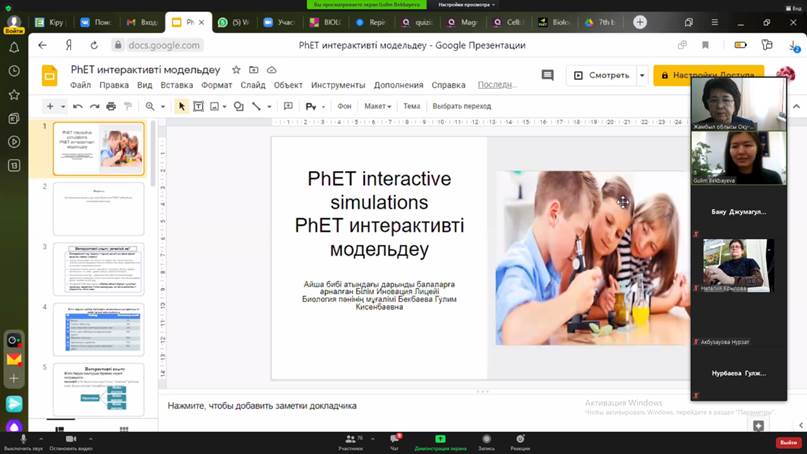The image size is (807, 454).
Task: Open Yandex home Я button
Action: pos(68,45)
